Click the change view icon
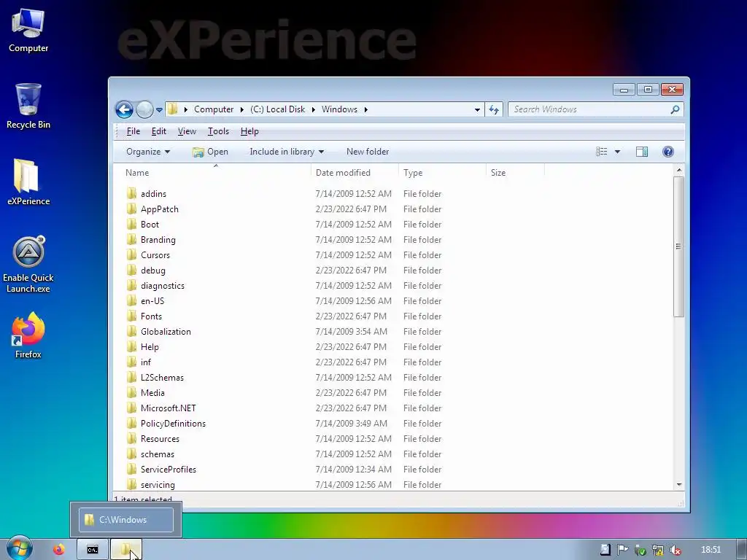Viewport: 747px width, 560px height. [x=602, y=152]
